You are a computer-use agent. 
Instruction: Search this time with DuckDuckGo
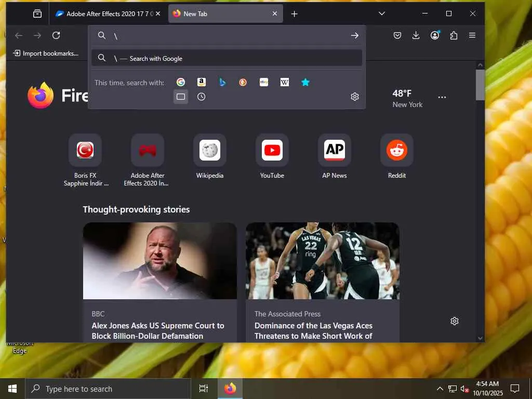pos(243,82)
